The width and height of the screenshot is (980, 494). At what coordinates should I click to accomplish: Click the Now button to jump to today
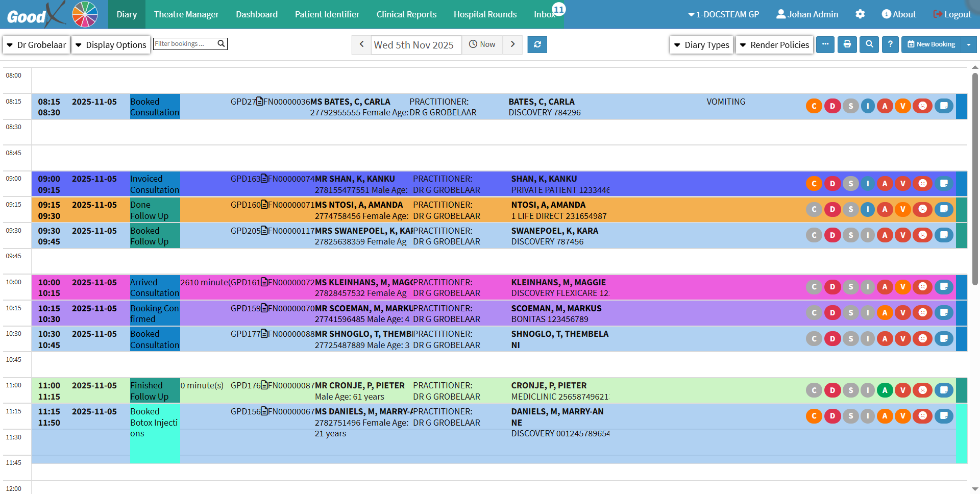(x=482, y=45)
